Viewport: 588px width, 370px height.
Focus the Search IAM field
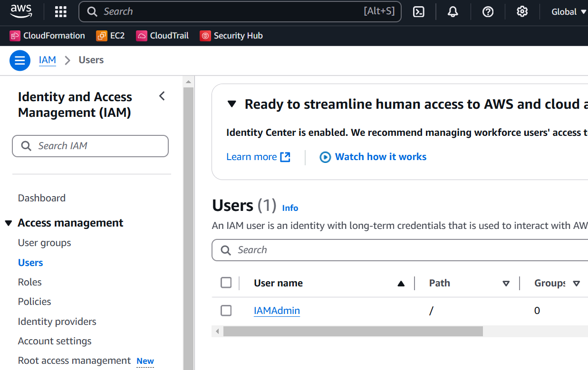point(90,146)
